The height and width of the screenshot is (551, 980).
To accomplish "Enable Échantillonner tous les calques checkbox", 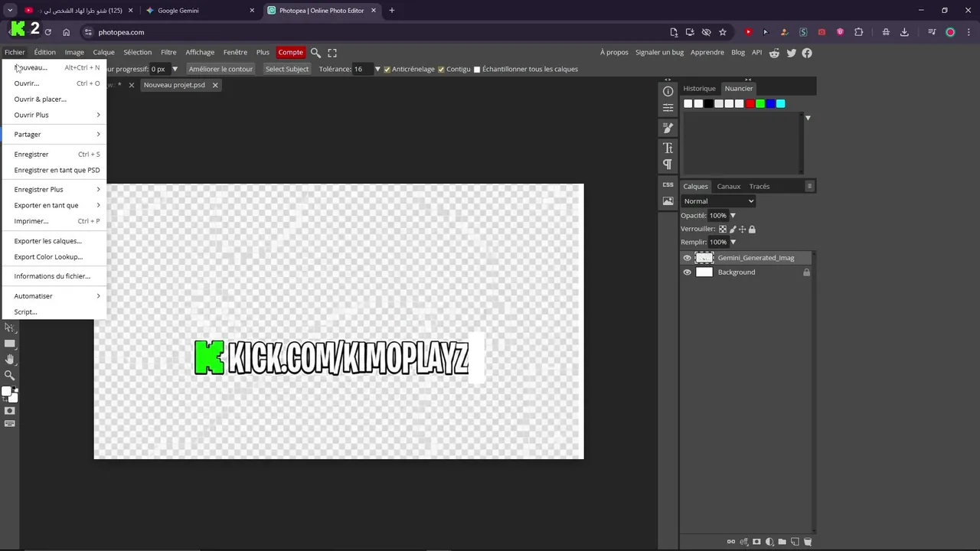I will click(477, 70).
